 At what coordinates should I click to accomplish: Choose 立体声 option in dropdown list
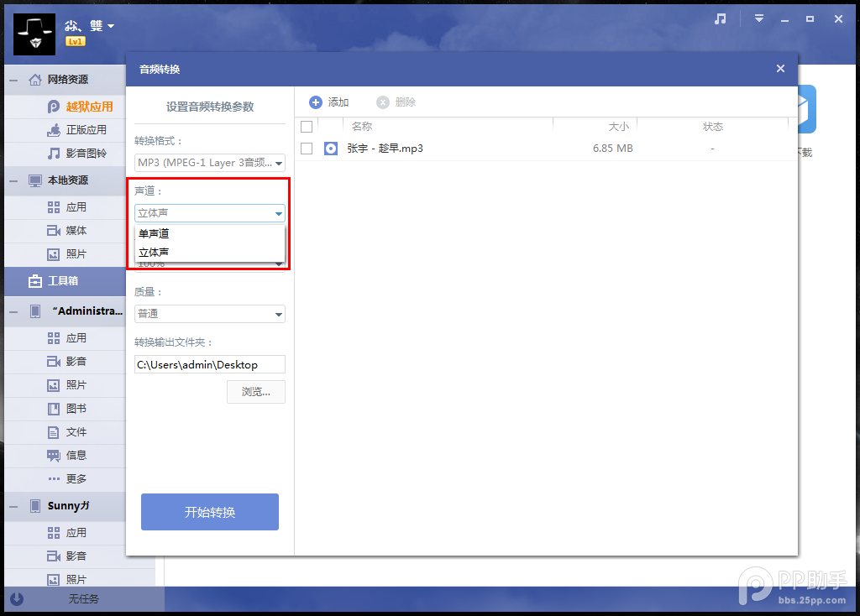(155, 252)
